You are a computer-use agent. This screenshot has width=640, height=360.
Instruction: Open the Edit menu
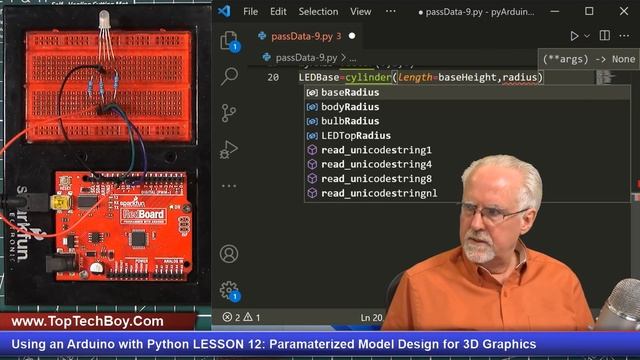278,11
